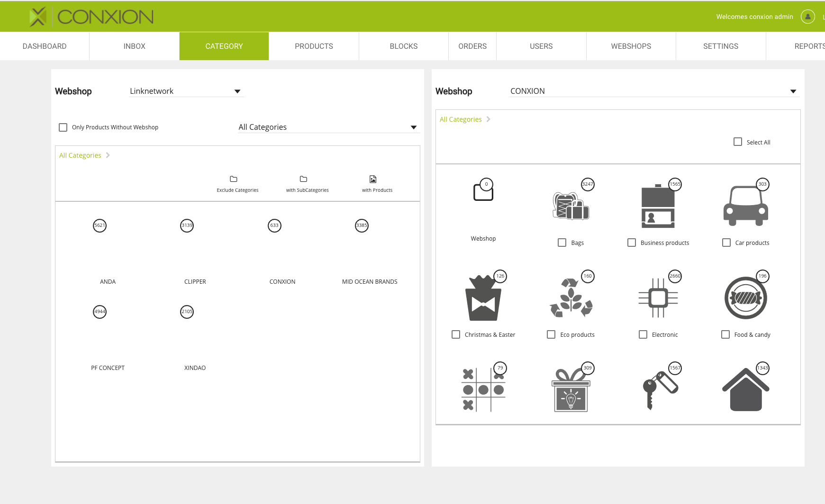The height and width of the screenshot is (504, 825).
Task: Open the Food & candy category icon
Action: (x=746, y=298)
